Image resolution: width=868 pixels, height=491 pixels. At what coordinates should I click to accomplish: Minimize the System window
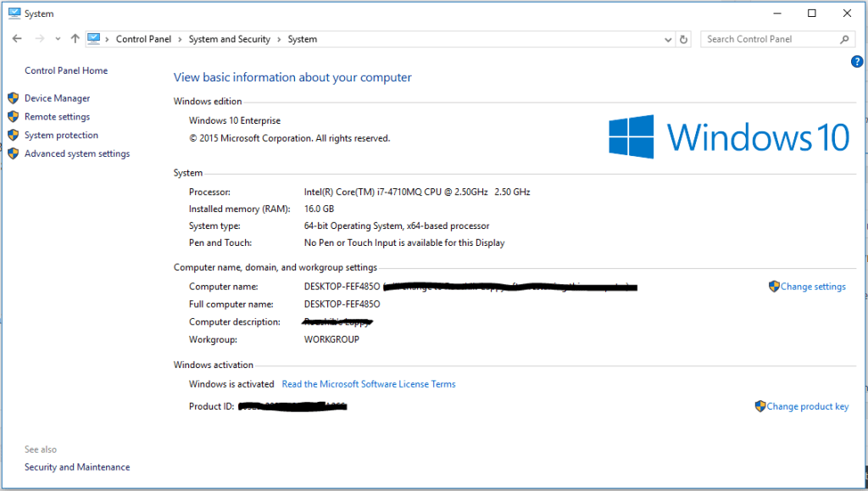point(777,14)
